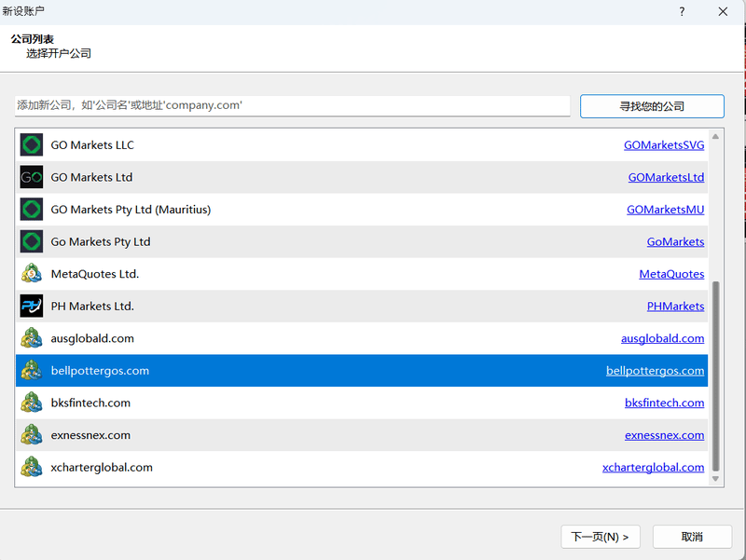Follow the xcharterglobal.com link on the right
The image size is (746, 560).
653,468
